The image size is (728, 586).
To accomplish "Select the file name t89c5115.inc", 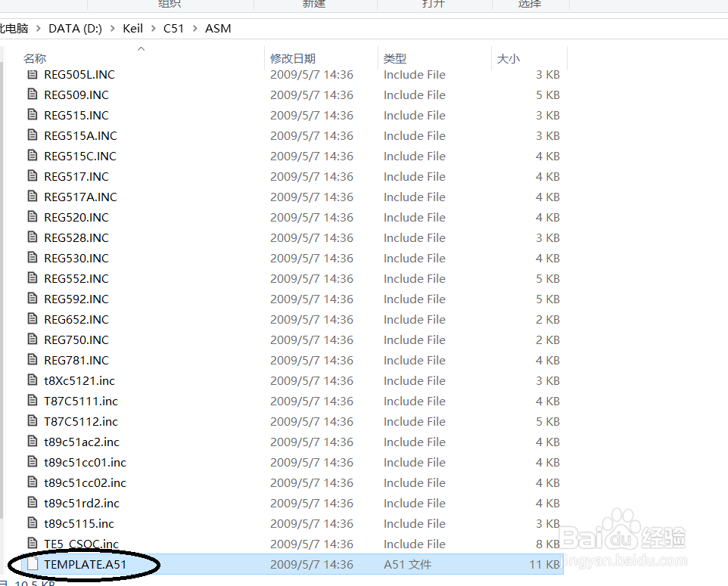I will tap(79, 523).
